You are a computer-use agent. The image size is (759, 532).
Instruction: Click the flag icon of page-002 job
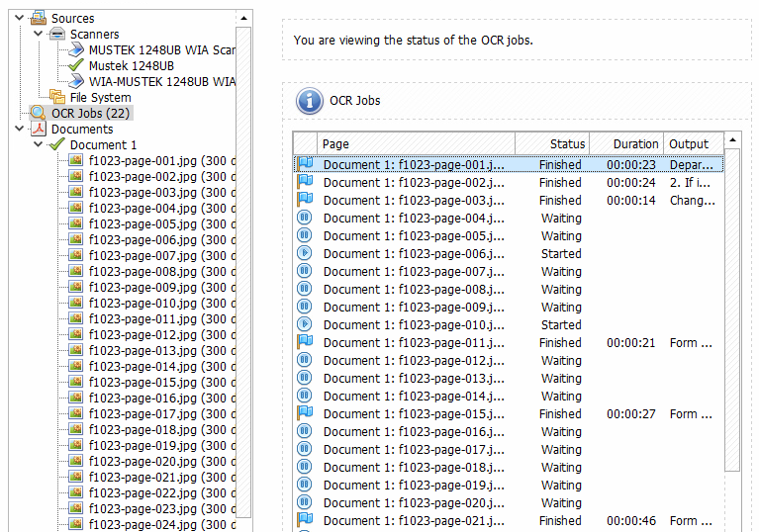305,181
